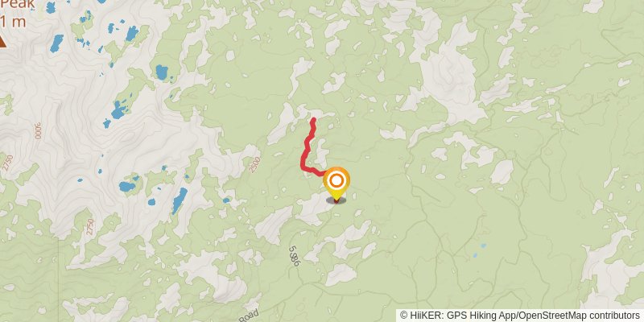Click the 'Peak' map label
The height and width of the screenshot is (322, 644).
(x=17, y=5)
